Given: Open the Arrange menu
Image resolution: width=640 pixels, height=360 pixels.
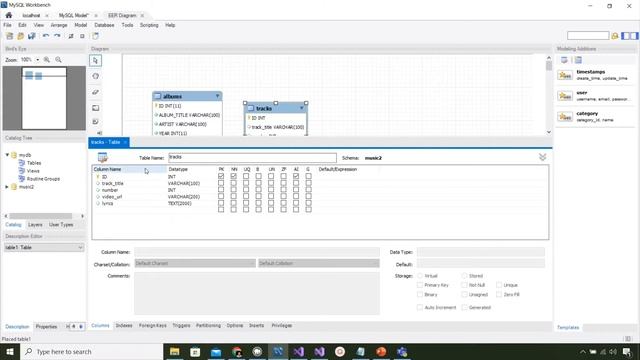Looking at the screenshot, I should [59, 25].
